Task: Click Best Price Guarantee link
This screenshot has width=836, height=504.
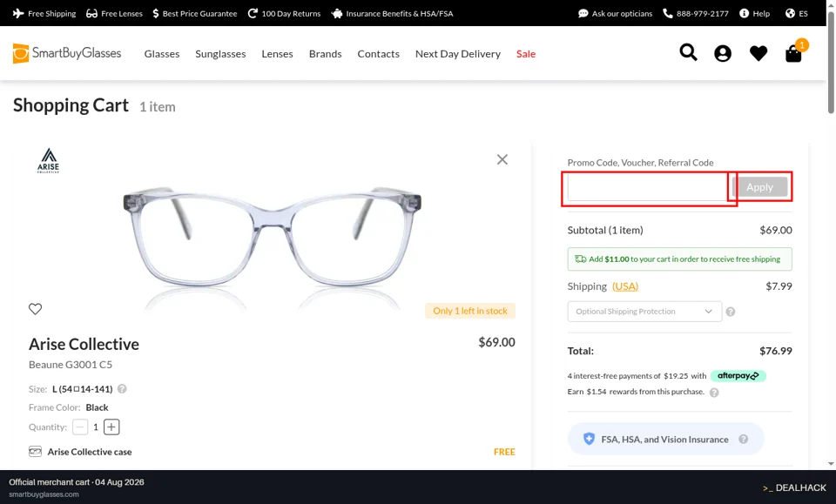Action: (194, 13)
